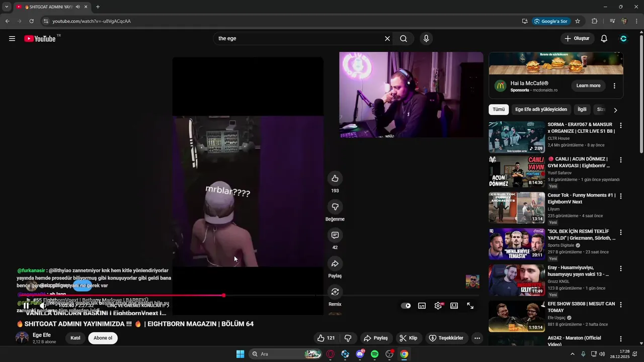
Task: Pause the video
Action: 26,306
